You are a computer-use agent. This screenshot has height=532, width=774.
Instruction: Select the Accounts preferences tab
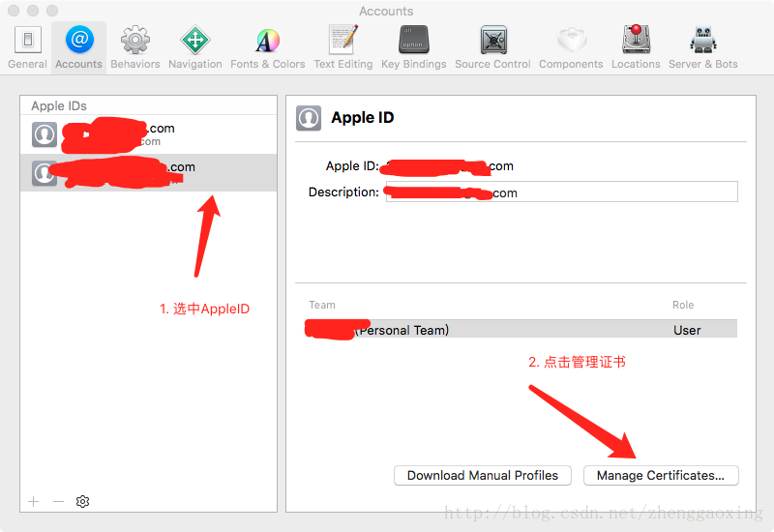click(78, 47)
